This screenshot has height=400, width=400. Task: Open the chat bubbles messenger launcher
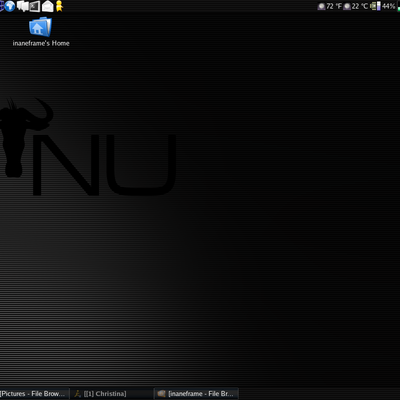point(22,6)
